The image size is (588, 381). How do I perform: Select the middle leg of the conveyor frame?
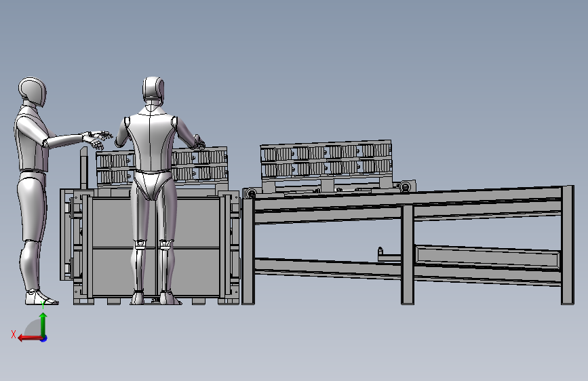(x=408, y=254)
